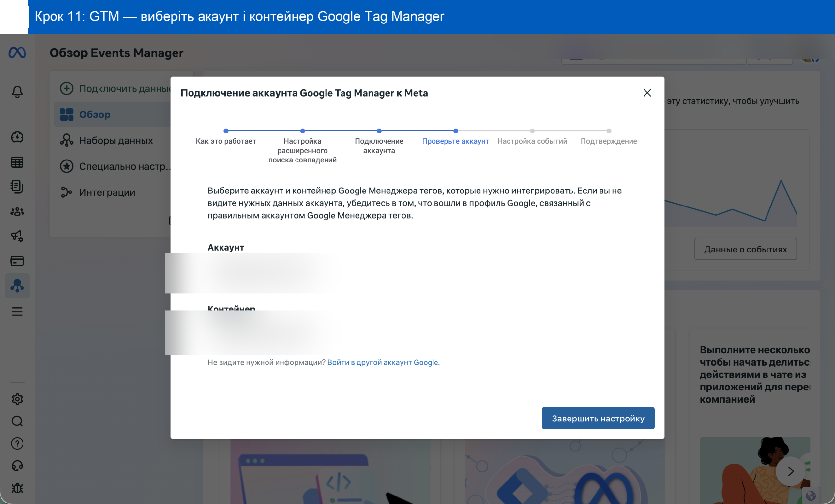Open the all tools hamburger menu
The height and width of the screenshot is (504, 835).
[17, 312]
